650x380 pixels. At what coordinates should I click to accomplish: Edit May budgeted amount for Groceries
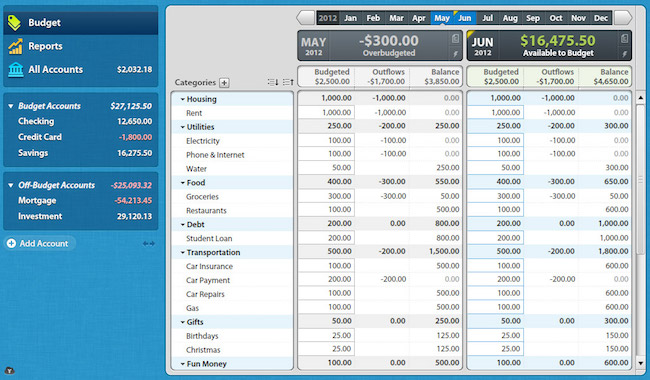coord(326,196)
